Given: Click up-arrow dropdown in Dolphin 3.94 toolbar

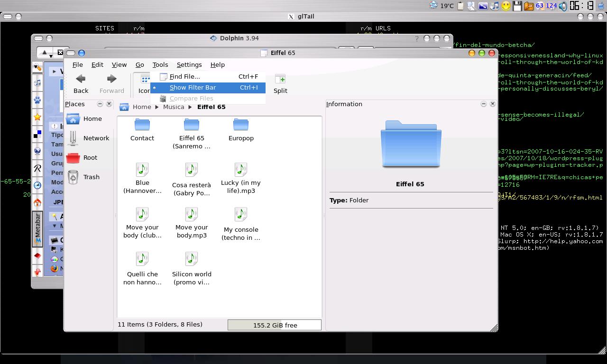Looking at the screenshot, I should pos(46,53).
